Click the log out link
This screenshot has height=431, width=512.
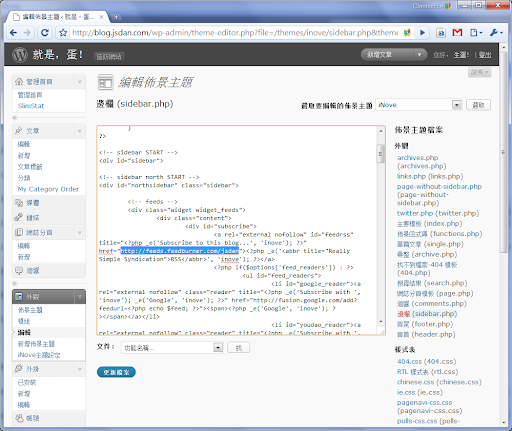pyautogui.click(x=485, y=55)
